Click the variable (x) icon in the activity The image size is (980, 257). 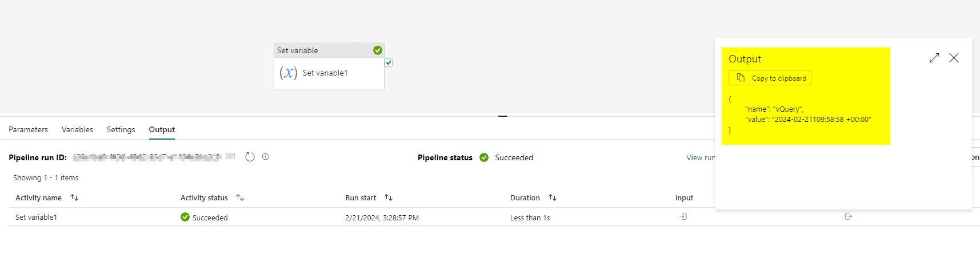(x=289, y=73)
